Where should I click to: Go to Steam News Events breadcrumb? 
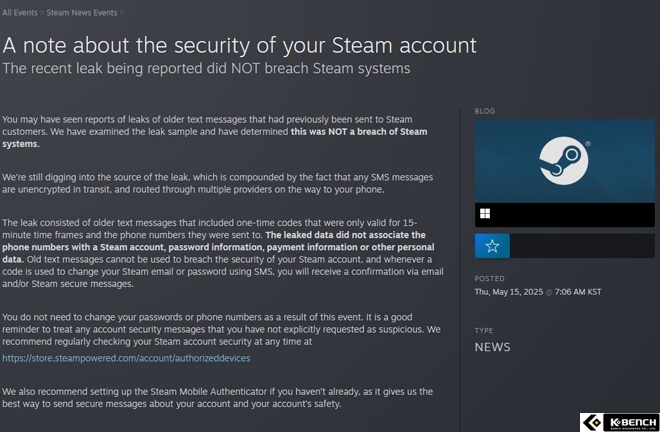[82, 13]
